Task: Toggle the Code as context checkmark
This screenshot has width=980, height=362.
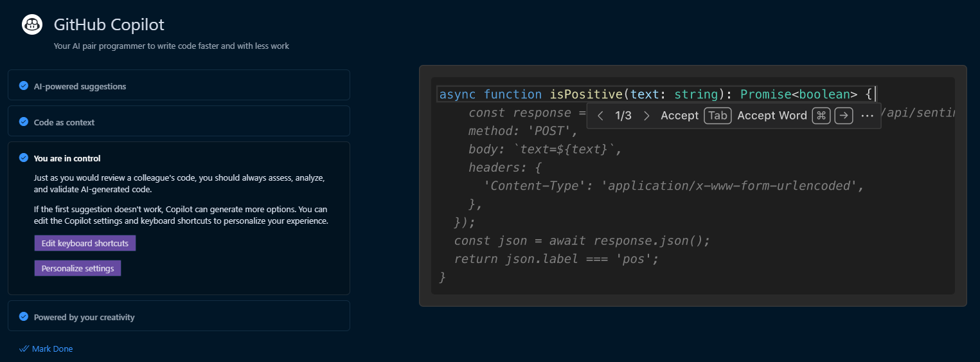Action: [24, 122]
